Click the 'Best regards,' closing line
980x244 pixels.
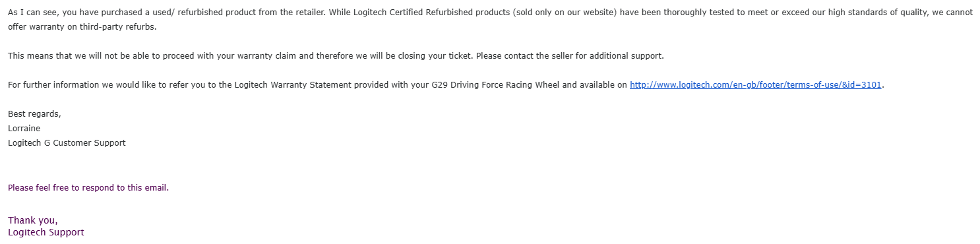point(34,114)
